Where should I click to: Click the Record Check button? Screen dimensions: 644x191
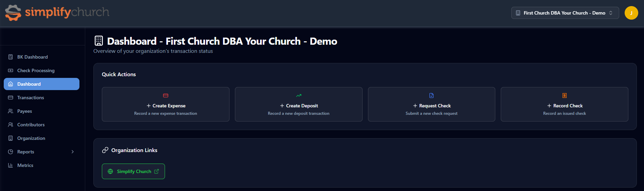(x=564, y=106)
